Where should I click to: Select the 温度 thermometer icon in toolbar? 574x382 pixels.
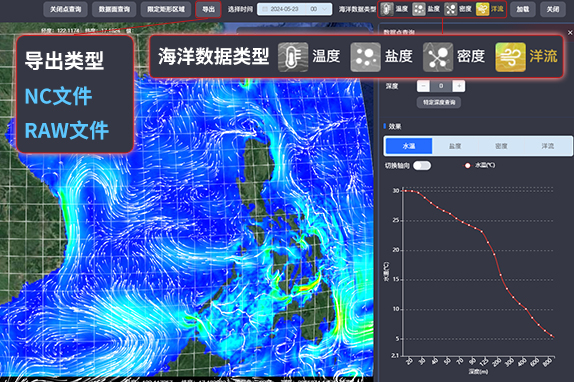click(x=386, y=9)
